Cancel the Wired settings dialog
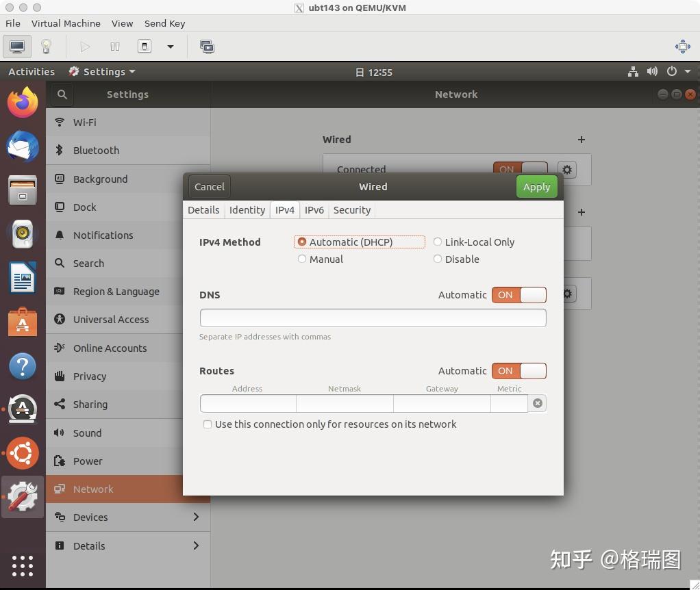This screenshot has height=590, width=700. (209, 186)
